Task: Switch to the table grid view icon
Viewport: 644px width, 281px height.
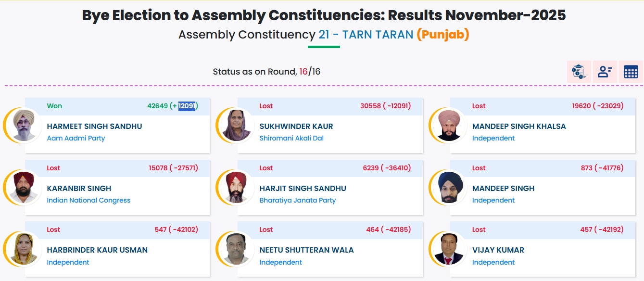Action: pos(631,72)
